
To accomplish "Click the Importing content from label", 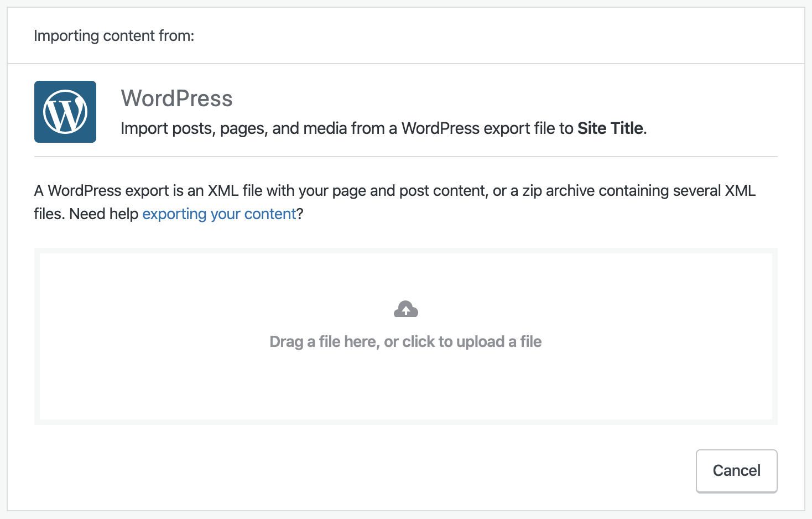I will [x=114, y=36].
